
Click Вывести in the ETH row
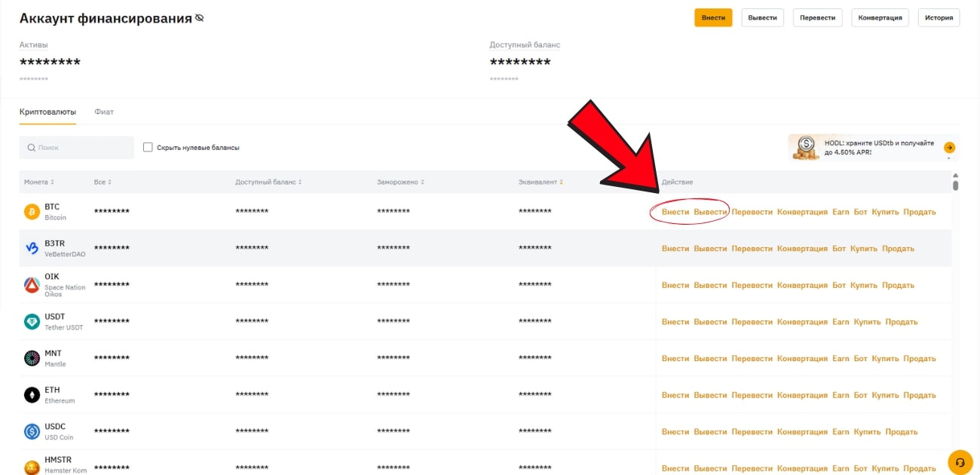point(710,395)
